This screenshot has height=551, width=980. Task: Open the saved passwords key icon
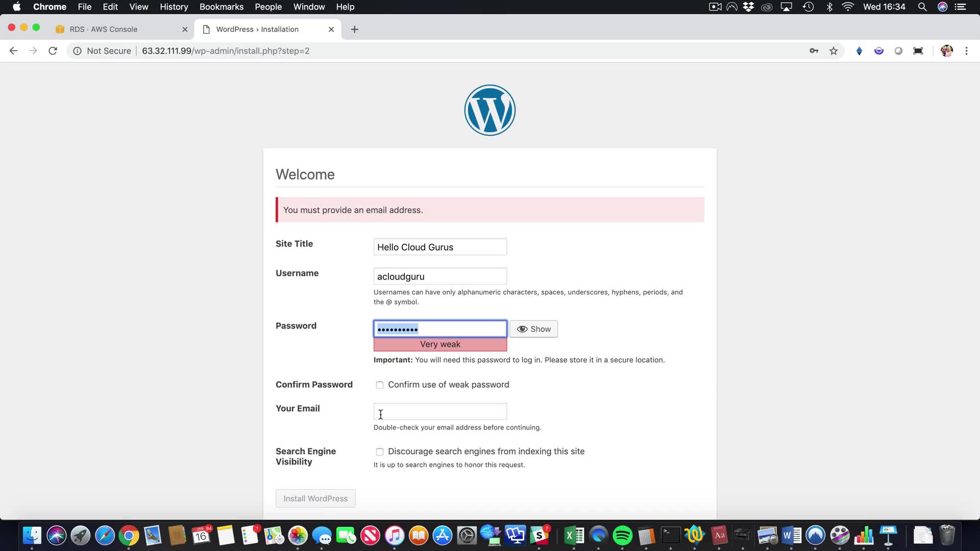pos(814,51)
